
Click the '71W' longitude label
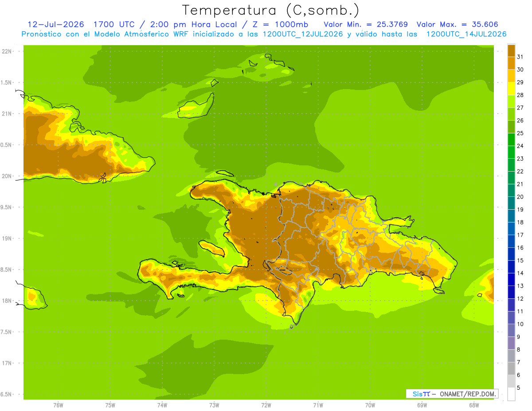tap(318, 405)
